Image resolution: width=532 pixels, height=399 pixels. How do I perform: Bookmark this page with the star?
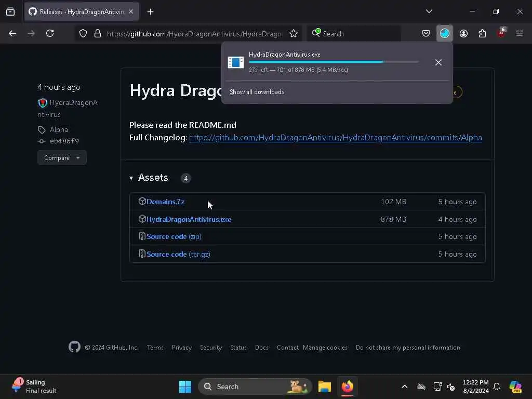pos(294,34)
